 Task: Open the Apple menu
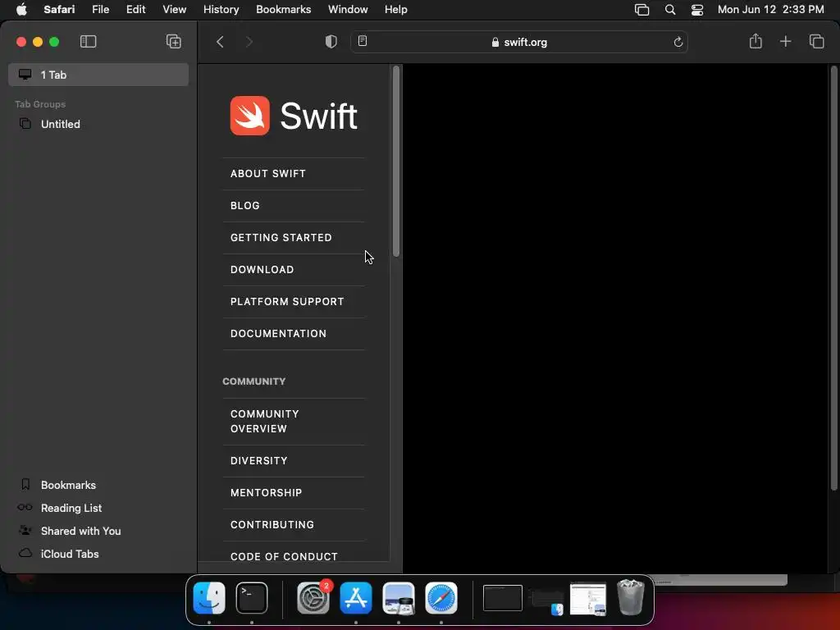21,10
